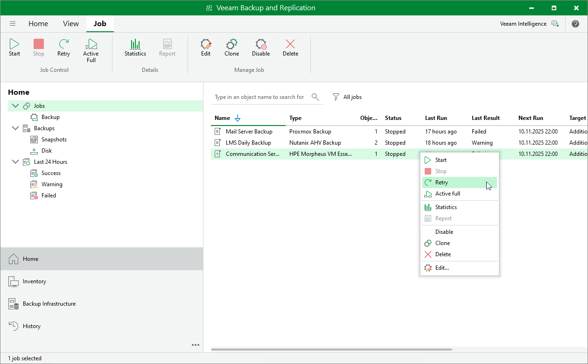
Task: Click the horizontal scrollbar below job list
Action: pyautogui.click(x=331, y=349)
